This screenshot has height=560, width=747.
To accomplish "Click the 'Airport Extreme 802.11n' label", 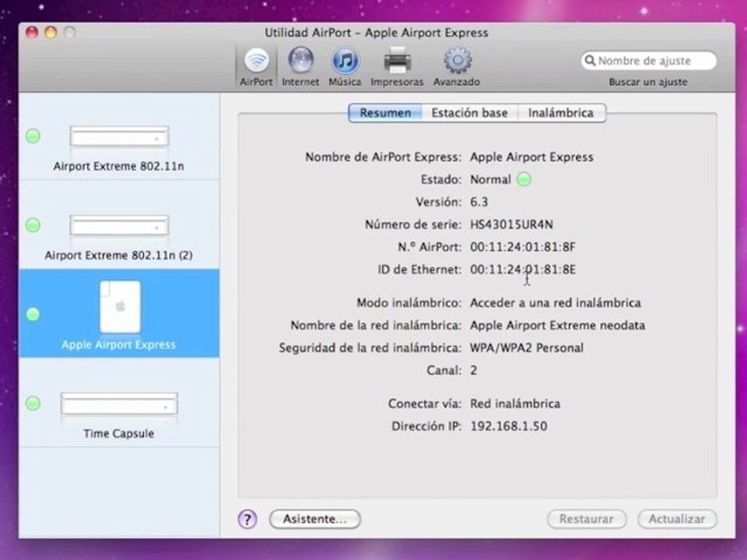I will pyautogui.click(x=118, y=166).
